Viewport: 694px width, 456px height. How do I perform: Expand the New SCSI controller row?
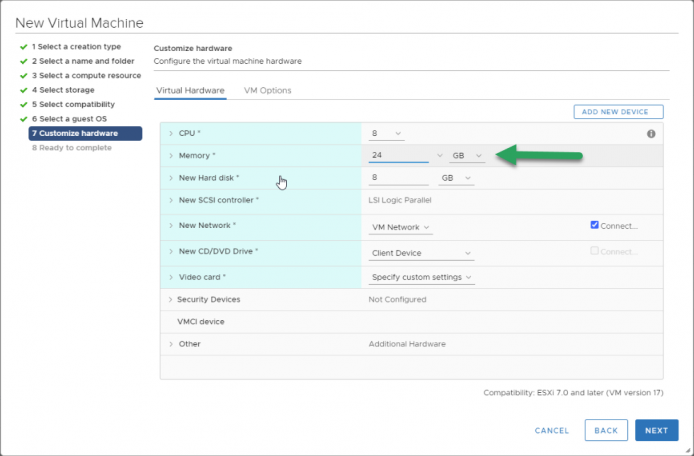point(171,200)
